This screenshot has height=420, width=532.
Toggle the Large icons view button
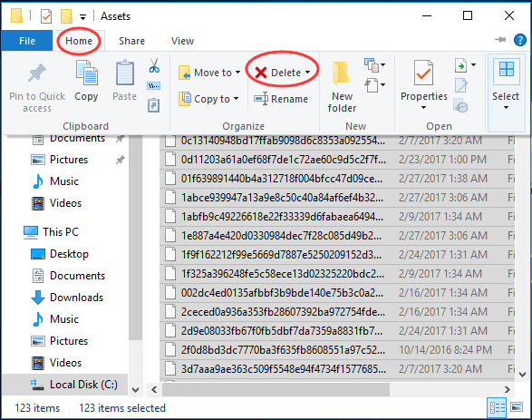click(x=516, y=407)
